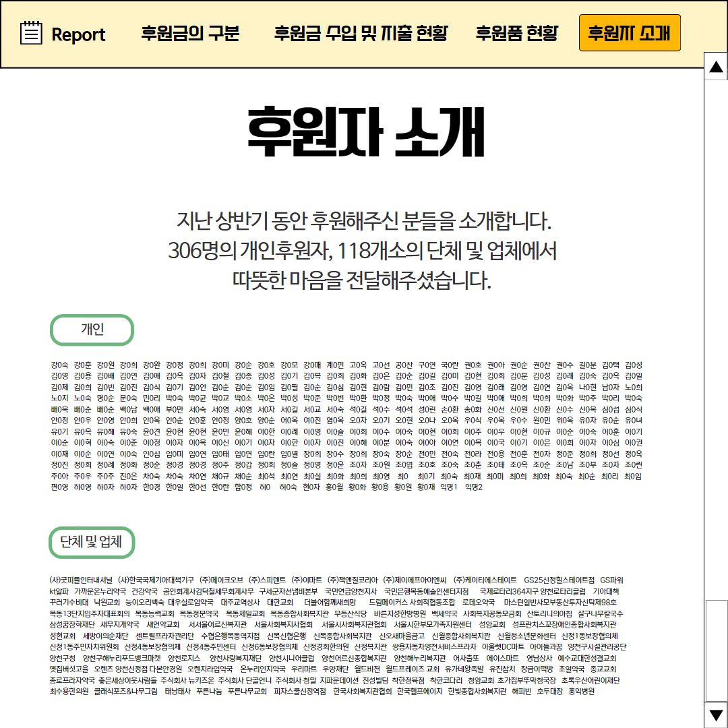Viewport: 728px width, 728px height.
Task: Click the GS파워 organization entry
Action: 611,580
